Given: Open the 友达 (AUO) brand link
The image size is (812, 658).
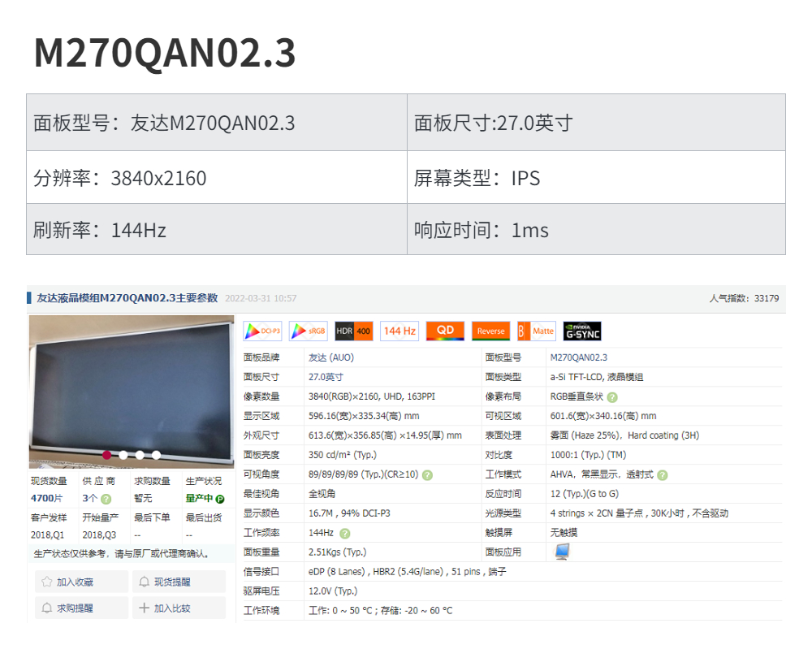Looking at the screenshot, I should pyautogui.click(x=331, y=357).
